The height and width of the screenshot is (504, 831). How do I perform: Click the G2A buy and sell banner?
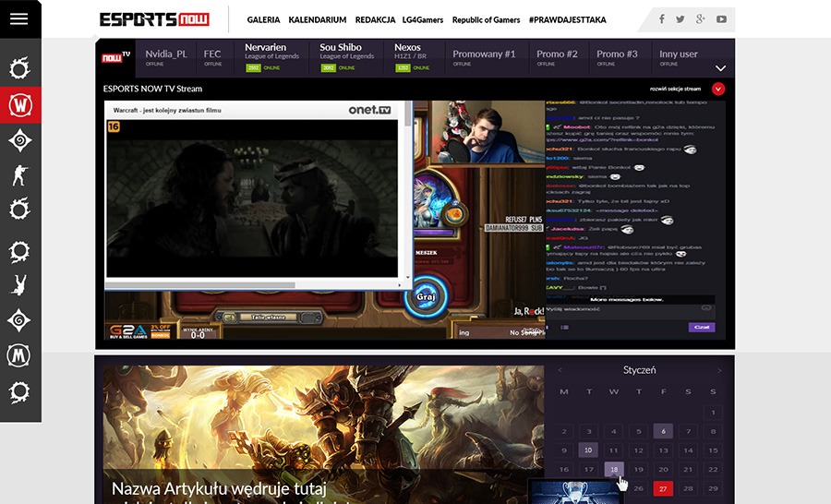(x=139, y=331)
